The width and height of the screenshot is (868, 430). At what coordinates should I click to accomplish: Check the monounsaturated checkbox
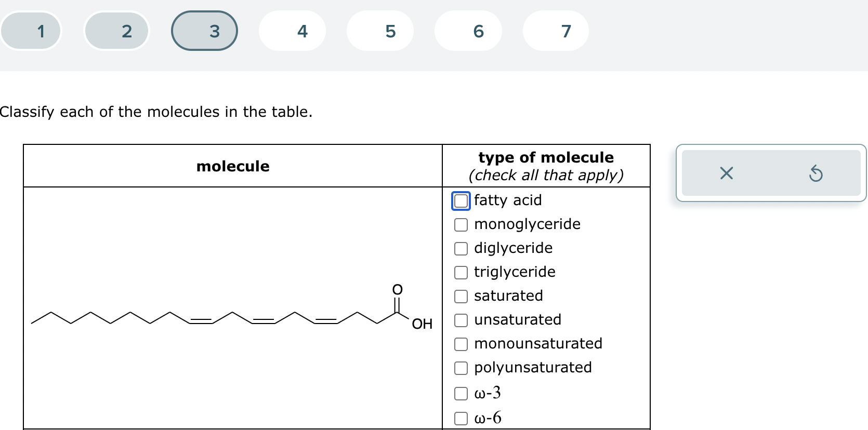pyautogui.click(x=461, y=344)
